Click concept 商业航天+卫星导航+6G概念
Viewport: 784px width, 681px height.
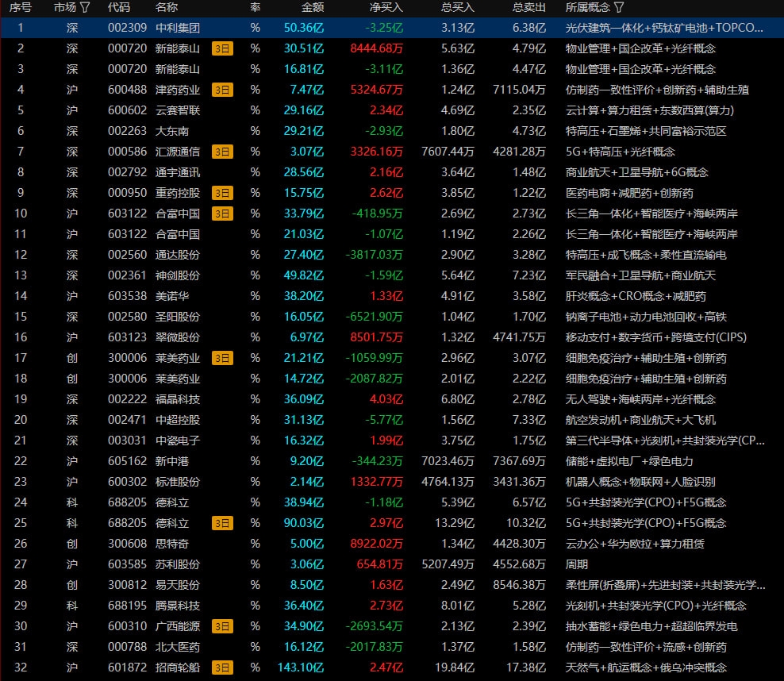pos(637,172)
